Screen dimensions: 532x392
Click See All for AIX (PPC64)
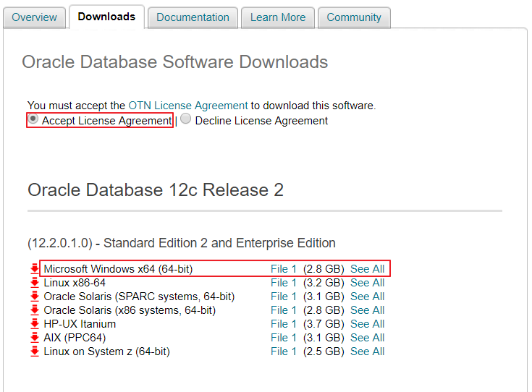coord(368,338)
